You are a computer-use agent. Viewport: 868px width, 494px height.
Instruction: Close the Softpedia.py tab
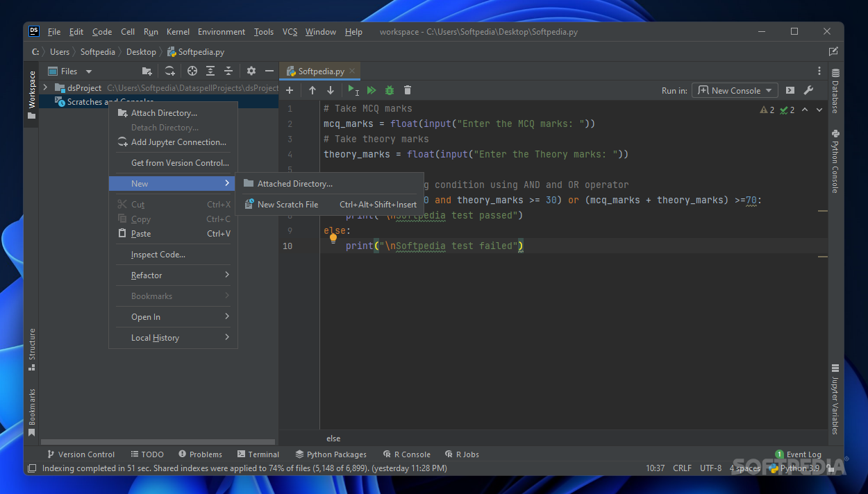coord(353,71)
